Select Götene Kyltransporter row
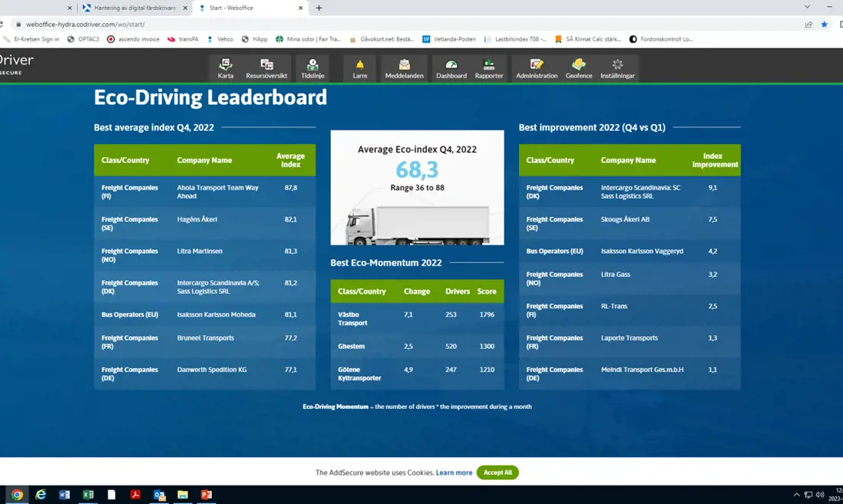Image resolution: width=843 pixels, height=504 pixels. tap(417, 374)
